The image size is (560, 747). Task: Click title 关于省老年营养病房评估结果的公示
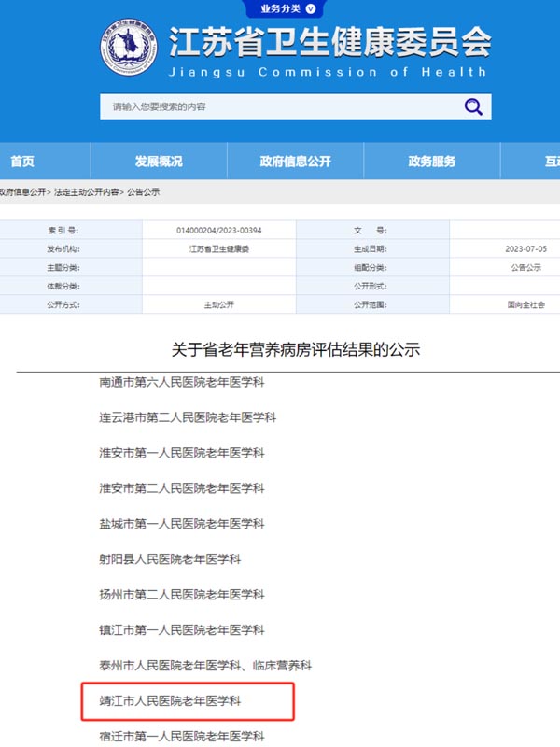tap(295, 349)
